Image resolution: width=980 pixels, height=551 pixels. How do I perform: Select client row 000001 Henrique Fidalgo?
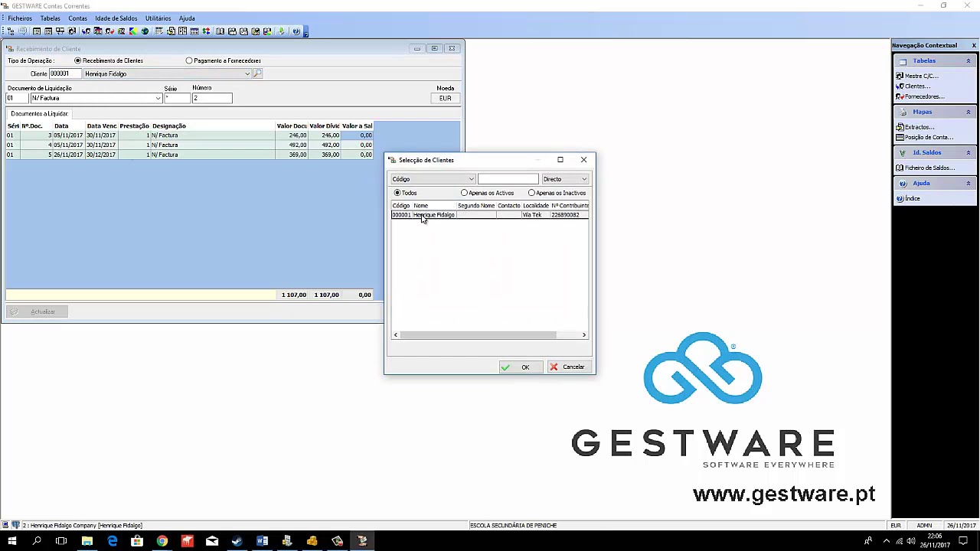tap(489, 215)
